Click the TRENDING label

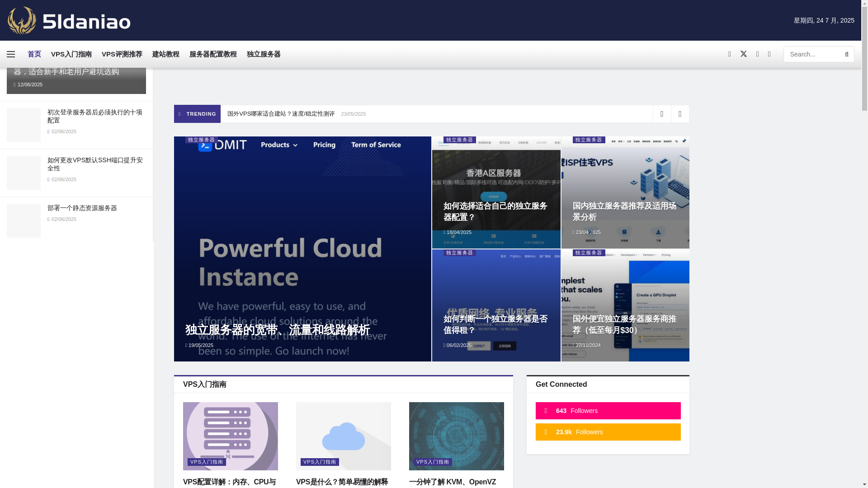pos(197,114)
